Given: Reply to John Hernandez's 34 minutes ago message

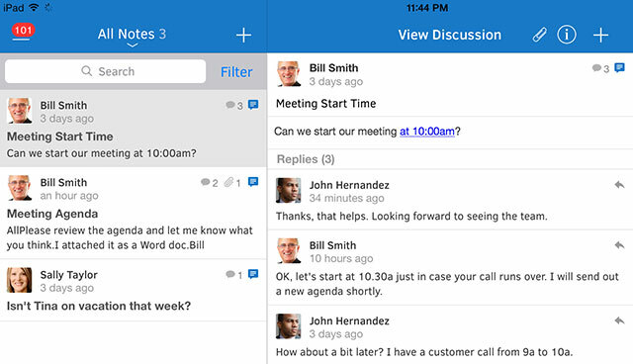Looking at the screenshot, I should pos(619,185).
